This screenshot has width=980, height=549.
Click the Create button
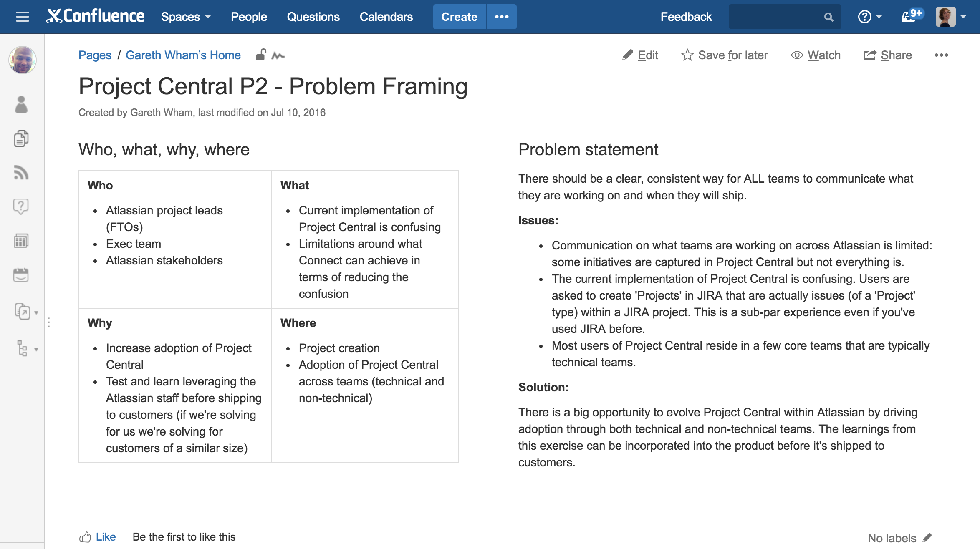pyautogui.click(x=459, y=17)
